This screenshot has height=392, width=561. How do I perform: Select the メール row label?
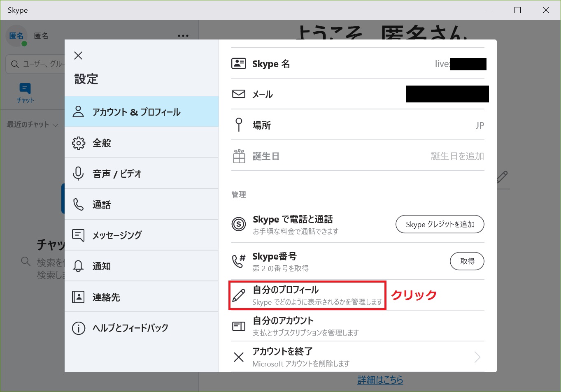click(x=263, y=94)
